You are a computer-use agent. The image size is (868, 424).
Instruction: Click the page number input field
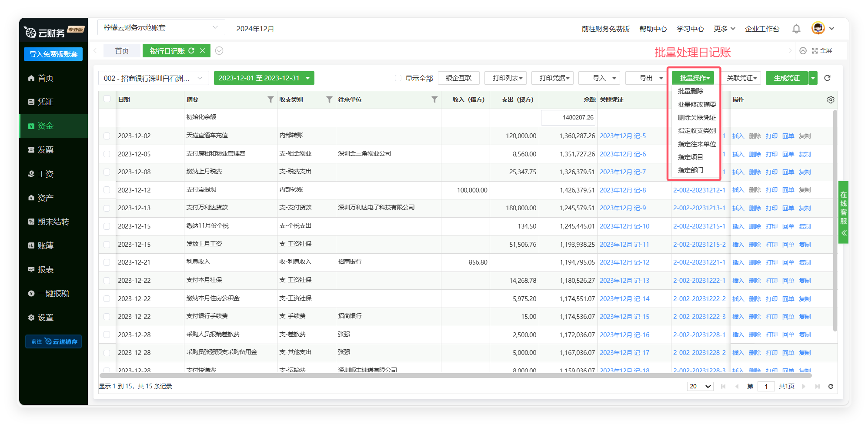click(765, 386)
